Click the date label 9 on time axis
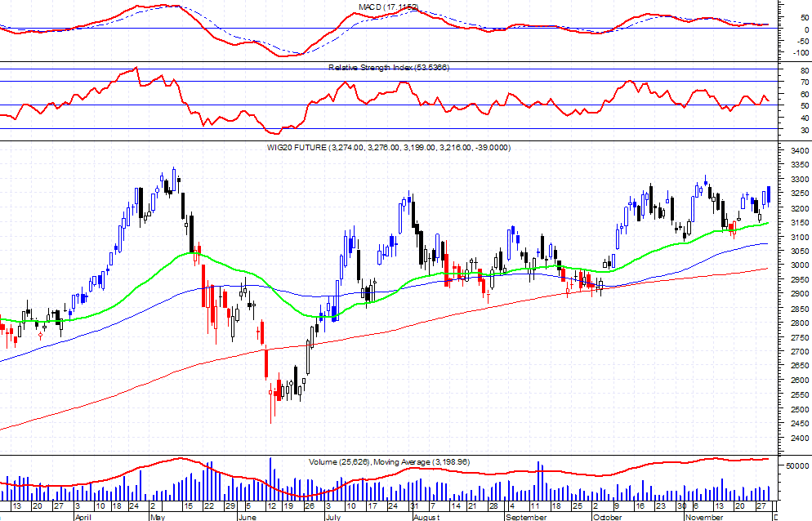Viewport: 812px width, 521px height. tap(616, 506)
